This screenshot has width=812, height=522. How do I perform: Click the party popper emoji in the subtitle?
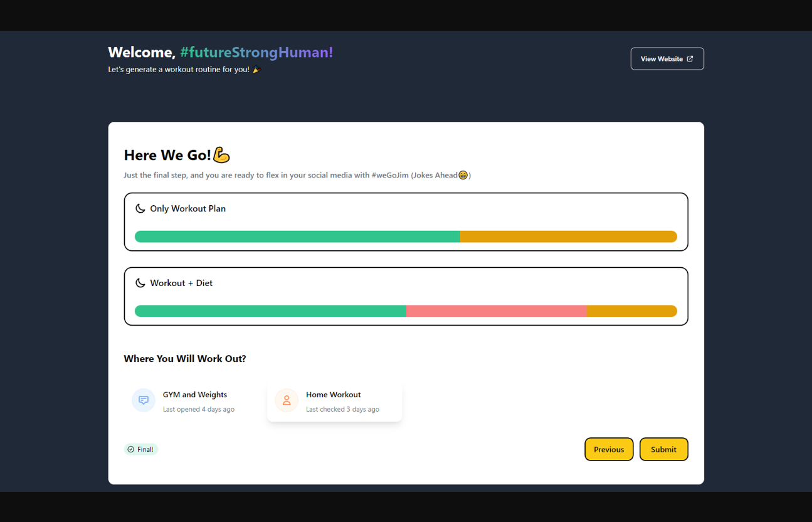click(256, 70)
